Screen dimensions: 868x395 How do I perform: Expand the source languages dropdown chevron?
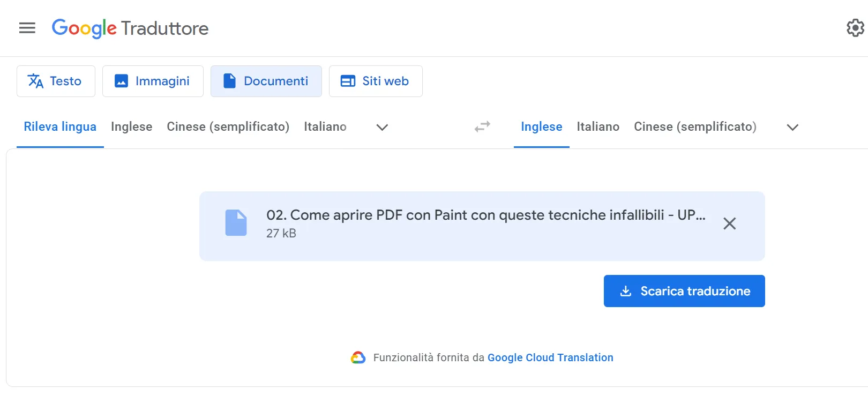[x=382, y=128]
